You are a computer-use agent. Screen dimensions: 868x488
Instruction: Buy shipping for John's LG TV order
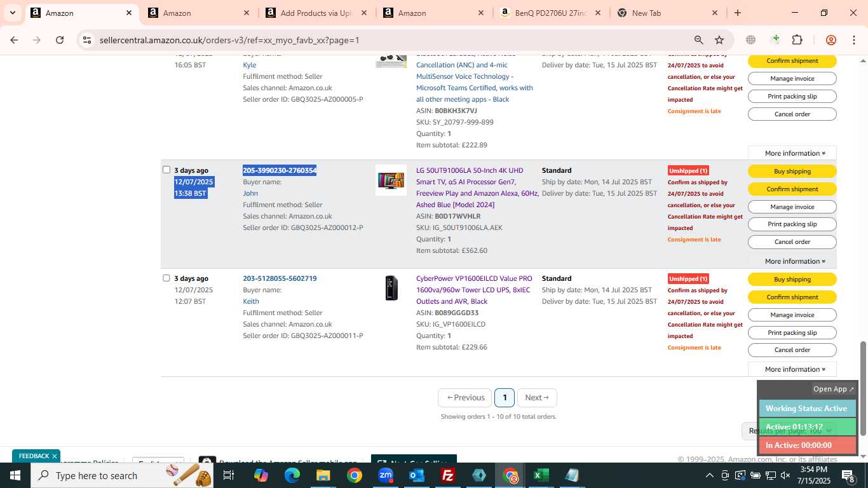792,171
